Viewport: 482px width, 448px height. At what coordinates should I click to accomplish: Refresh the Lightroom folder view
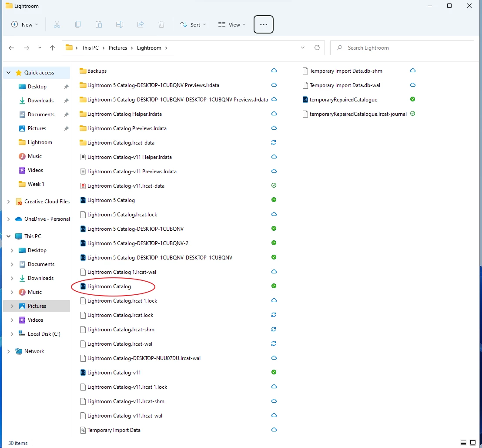coord(317,48)
